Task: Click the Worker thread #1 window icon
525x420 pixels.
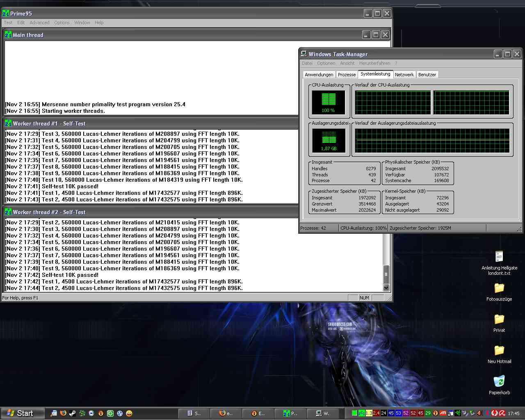Action: point(8,123)
